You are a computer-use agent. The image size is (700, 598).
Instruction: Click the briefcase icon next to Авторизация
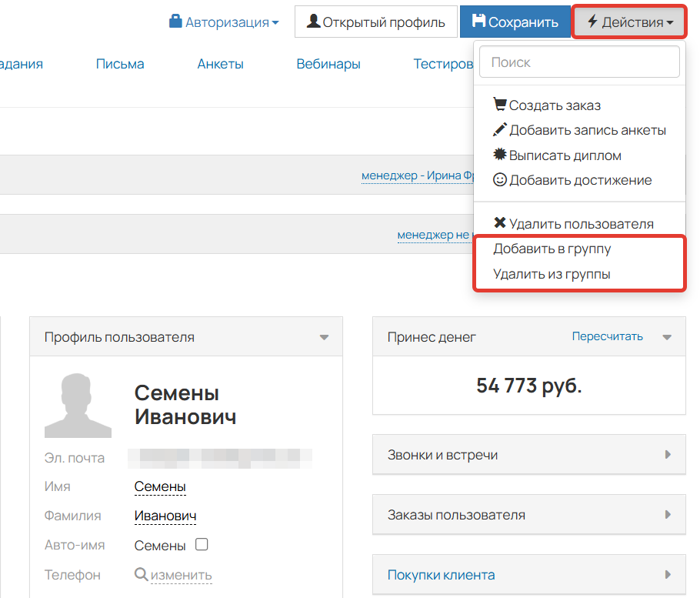(175, 22)
